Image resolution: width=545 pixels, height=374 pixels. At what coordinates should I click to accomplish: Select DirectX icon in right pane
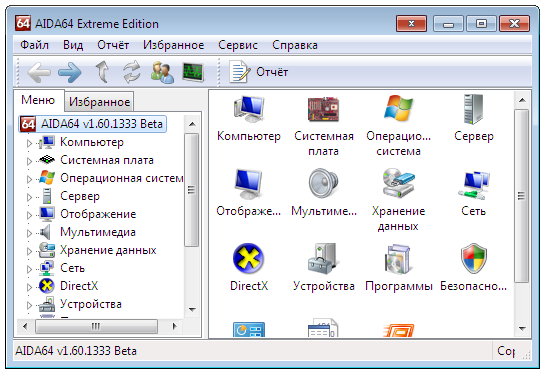249,258
